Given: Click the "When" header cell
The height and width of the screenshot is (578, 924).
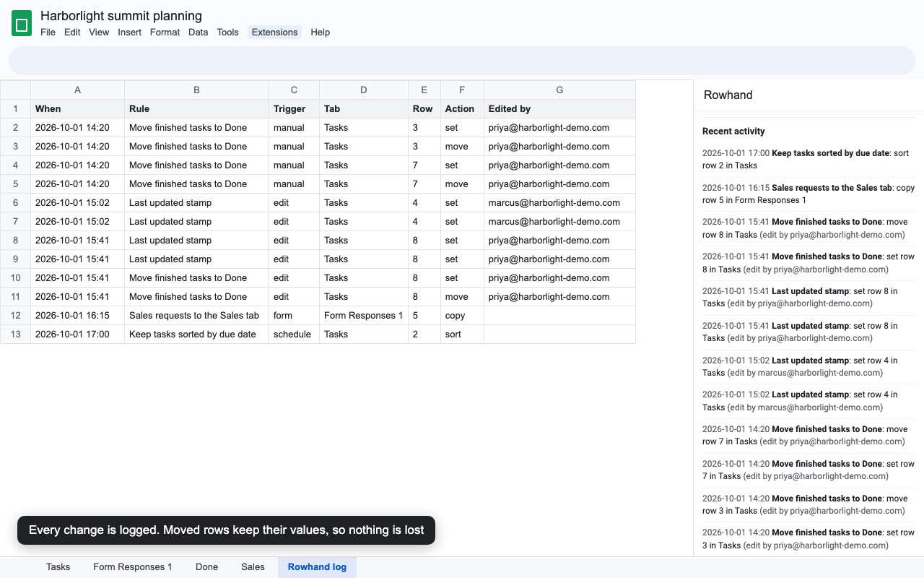Looking at the screenshot, I should (x=77, y=109).
